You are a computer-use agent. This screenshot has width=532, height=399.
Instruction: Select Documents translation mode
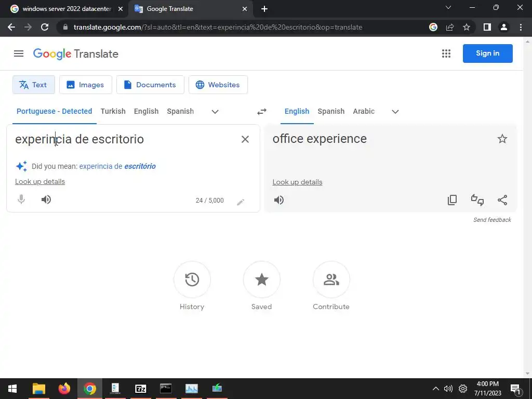(150, 85)
